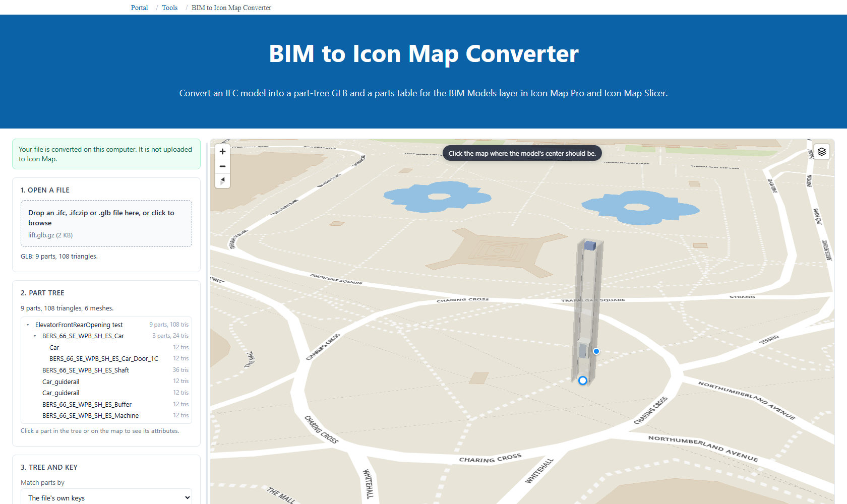Screen dimensions: 847x504
Task: Click the file drop zone to browse
Action: pos(106,223)
